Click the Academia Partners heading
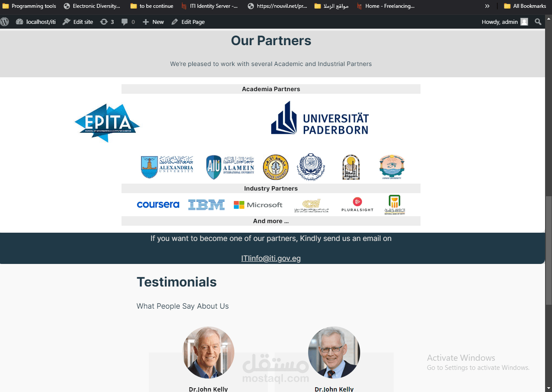The height and width of the screenshot is (392, 552). [271, 89]
